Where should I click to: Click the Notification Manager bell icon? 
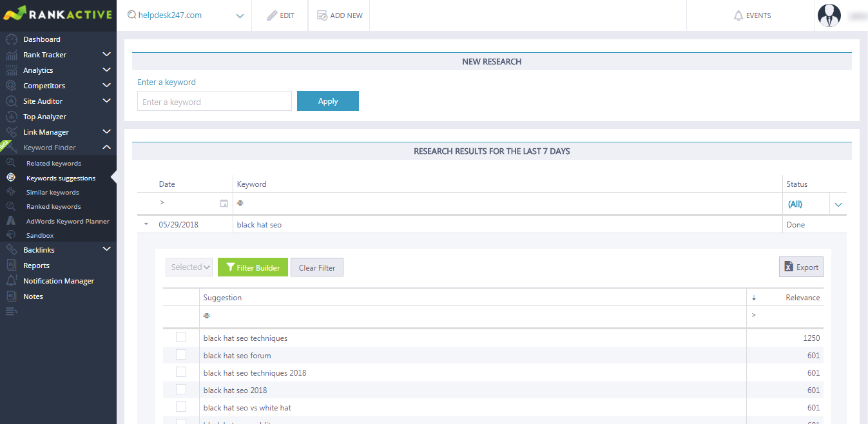click(x=11, y=281)
